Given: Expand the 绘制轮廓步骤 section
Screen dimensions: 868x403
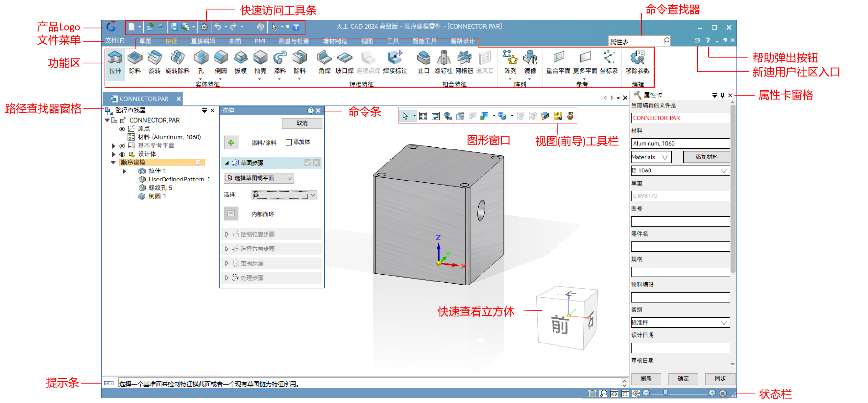Looking at the screenshot, I should (227, 234).
